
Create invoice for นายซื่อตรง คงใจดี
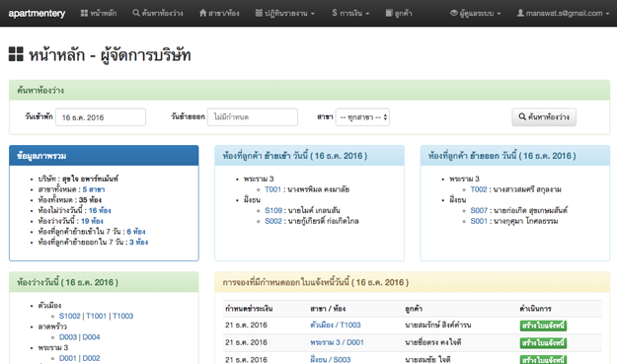[543, 342]
